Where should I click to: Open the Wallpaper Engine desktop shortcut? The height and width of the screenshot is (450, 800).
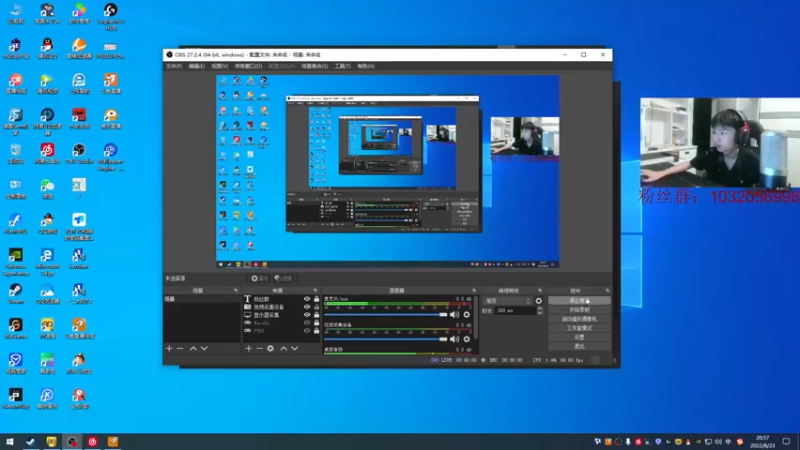coord(110,155)
